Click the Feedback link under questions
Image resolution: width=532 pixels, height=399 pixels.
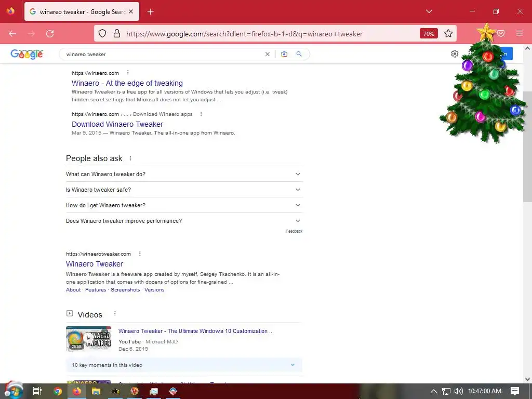(x=294, y=231)
